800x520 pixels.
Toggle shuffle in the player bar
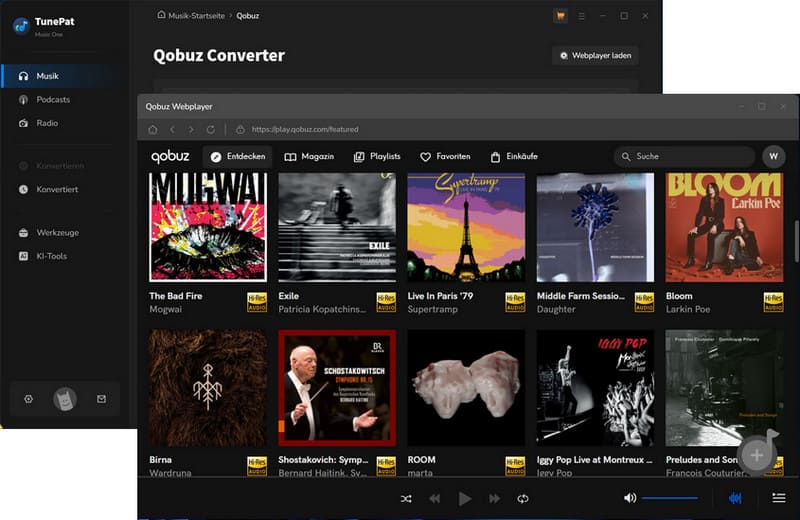[x=406, y=499]
